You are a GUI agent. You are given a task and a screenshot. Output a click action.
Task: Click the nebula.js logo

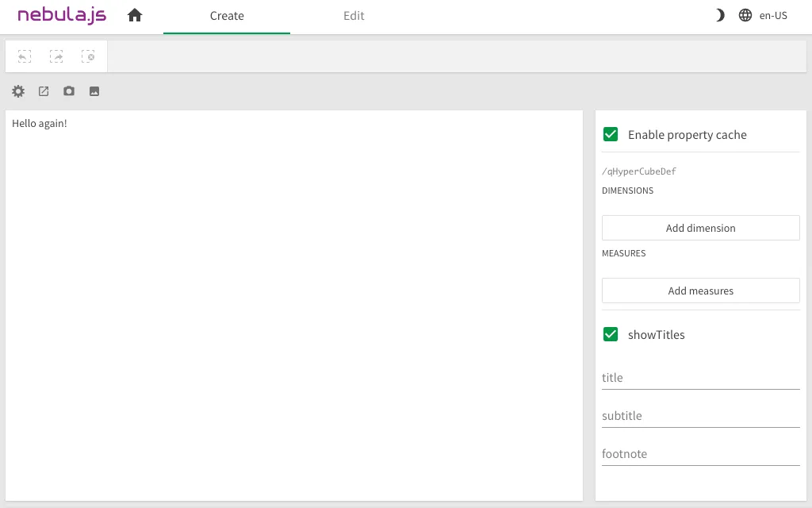click(62, 15)
